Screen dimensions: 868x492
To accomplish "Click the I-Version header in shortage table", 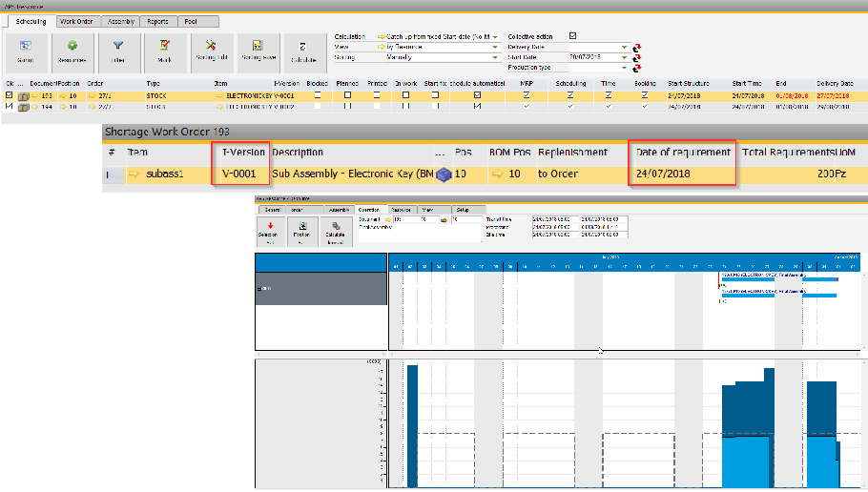I will tap(243, 153).
